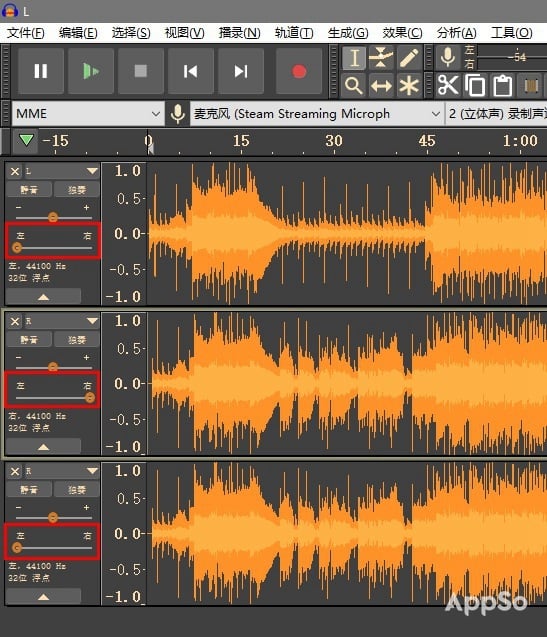Click the Copy icon in the toolbar
547x637 pixels.
475,86
